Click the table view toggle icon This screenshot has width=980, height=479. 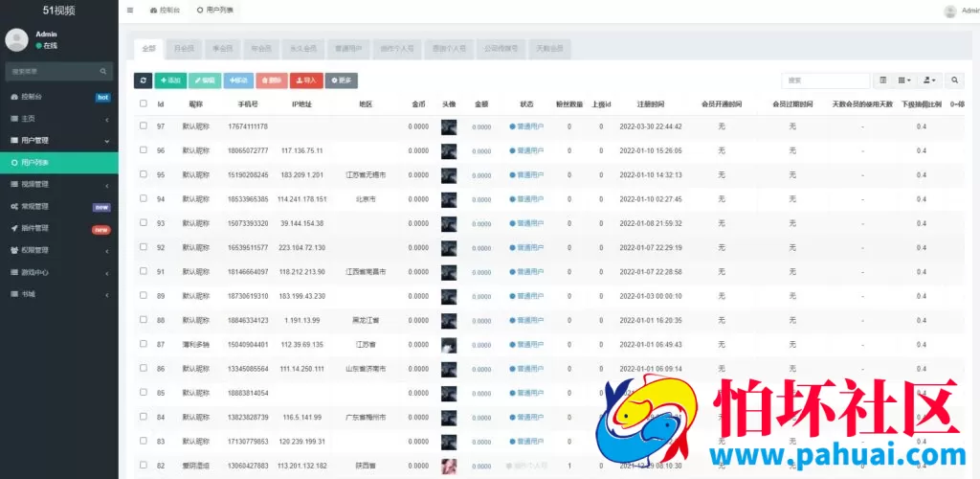(x=883, y=80)
